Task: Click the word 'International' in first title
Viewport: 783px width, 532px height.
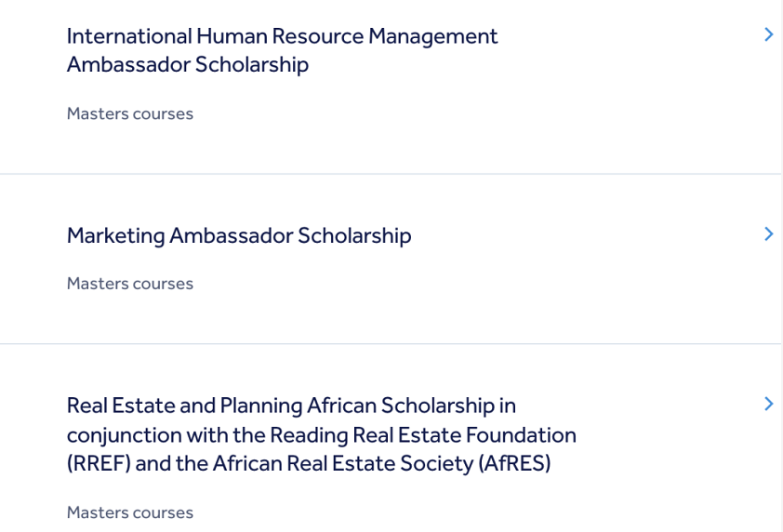Action: point(129,36)
